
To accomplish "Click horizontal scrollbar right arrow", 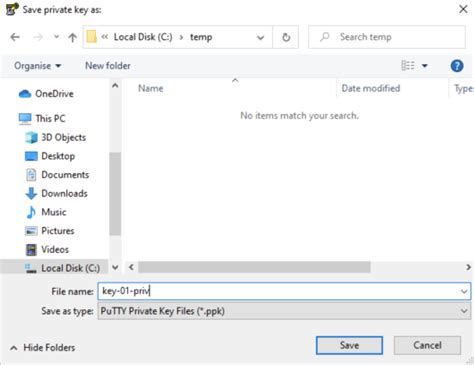I will point(468,267).
